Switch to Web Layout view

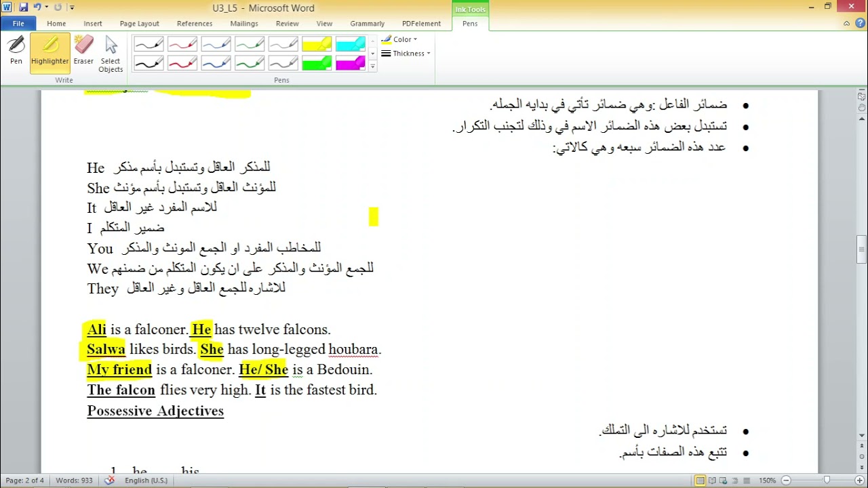click(724, 481)
